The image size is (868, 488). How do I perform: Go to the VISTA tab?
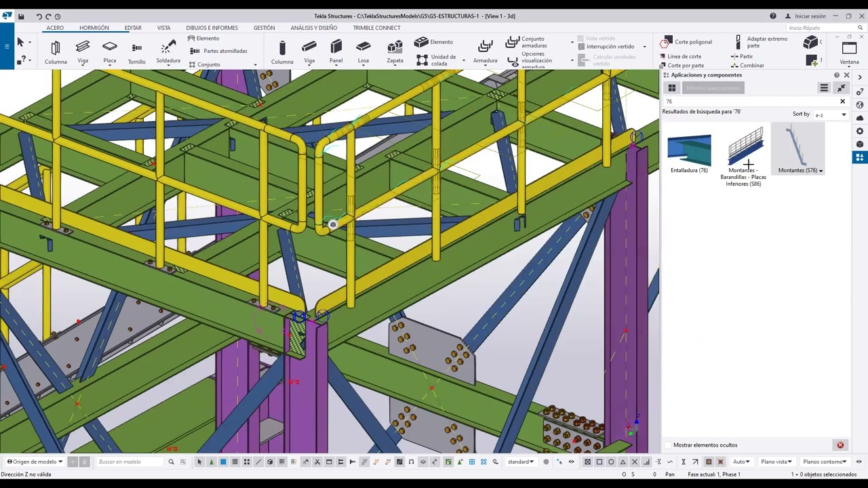(x=163, y=28)
